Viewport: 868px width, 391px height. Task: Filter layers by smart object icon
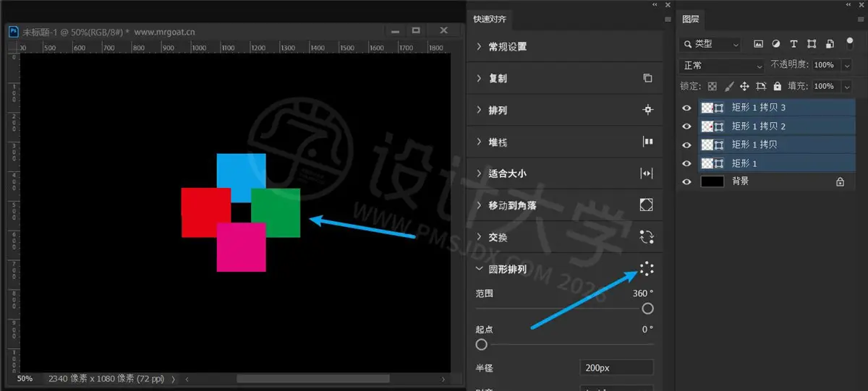[829, 44]
